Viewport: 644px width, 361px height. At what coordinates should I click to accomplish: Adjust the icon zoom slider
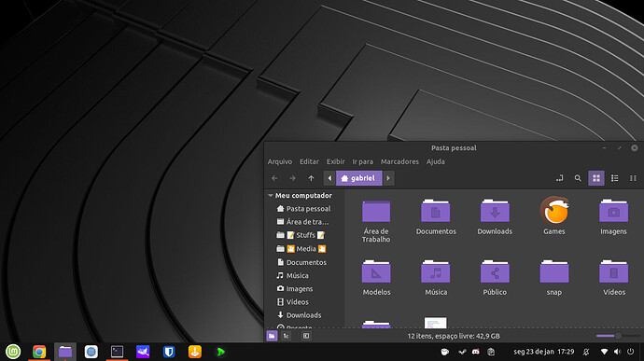click(618, 336)
